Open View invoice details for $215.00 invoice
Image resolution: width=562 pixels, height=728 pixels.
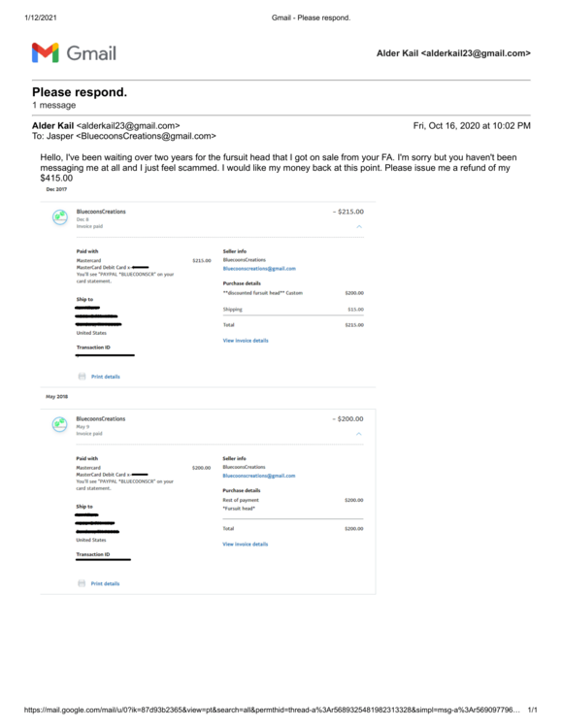246,341
